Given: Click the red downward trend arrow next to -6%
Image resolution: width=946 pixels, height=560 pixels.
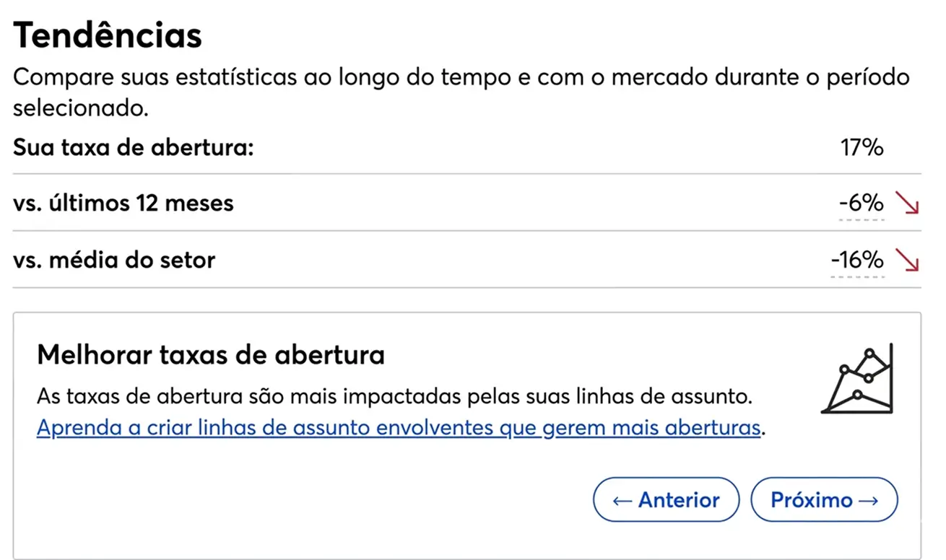Looking at the screenshot, I should pos(908,204).
